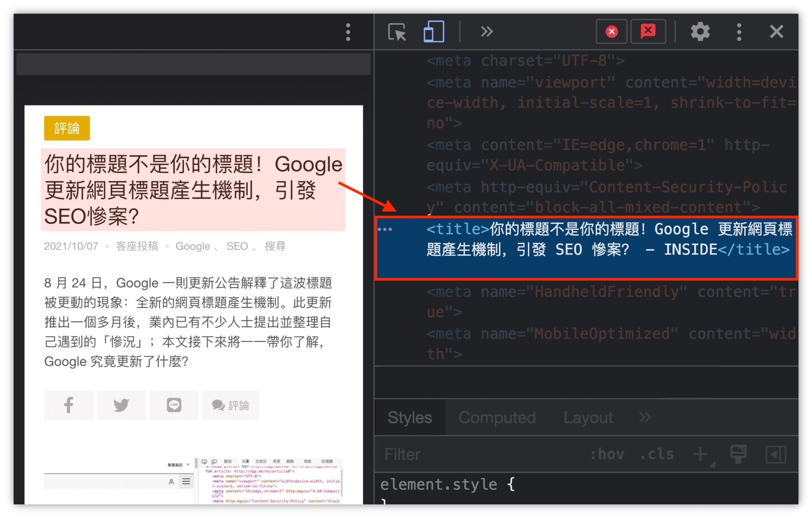Image resolution: width=812 pixels, height=518 pixels.
Task: Expand the hidden DevTools panels chevron
Action: 486,32
